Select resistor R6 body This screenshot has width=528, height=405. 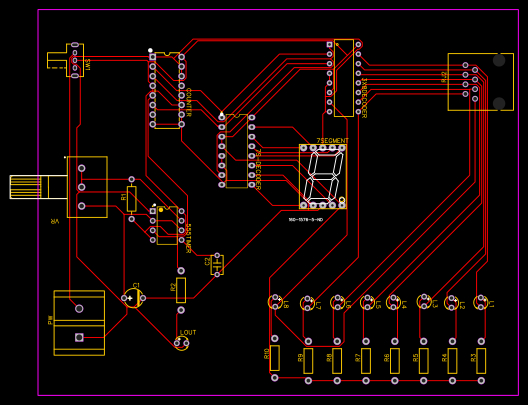point(395,361)
